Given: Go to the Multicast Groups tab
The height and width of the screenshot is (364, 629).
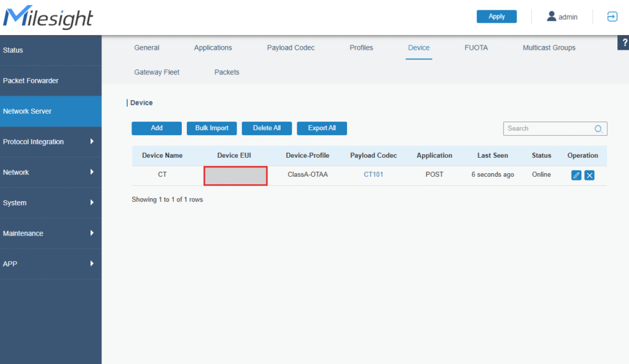Looking at the screenshot, I should click(549, 48).
